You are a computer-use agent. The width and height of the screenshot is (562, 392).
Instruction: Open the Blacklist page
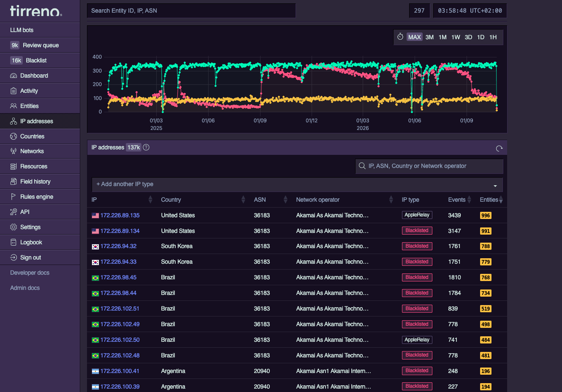pyautogui.click(x=40, y=60)
